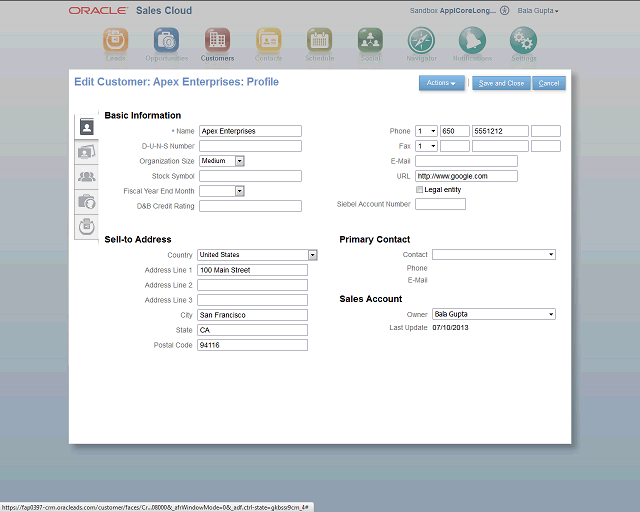Image resolution: width=640 pixels, height=512 pixels.
Task: Click Save and Close button
Action: pyautogui.click(x=501, y=83)
